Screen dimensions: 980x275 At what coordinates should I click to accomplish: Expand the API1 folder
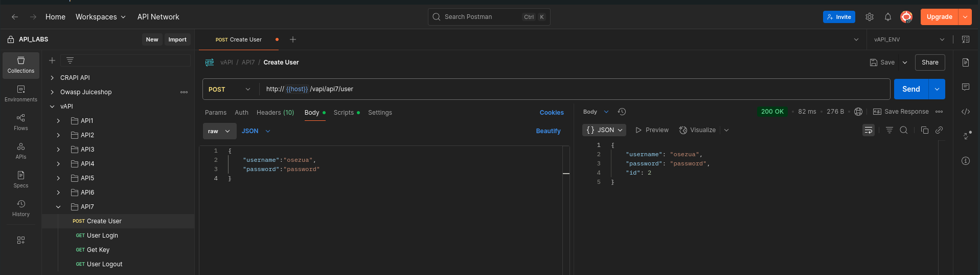[58, 121]
